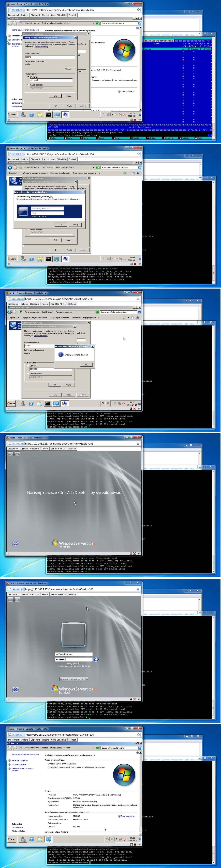Click the Więcej... button in computer name dialog
This screenshot has height=868, width=221.
(x=68, y=69)
